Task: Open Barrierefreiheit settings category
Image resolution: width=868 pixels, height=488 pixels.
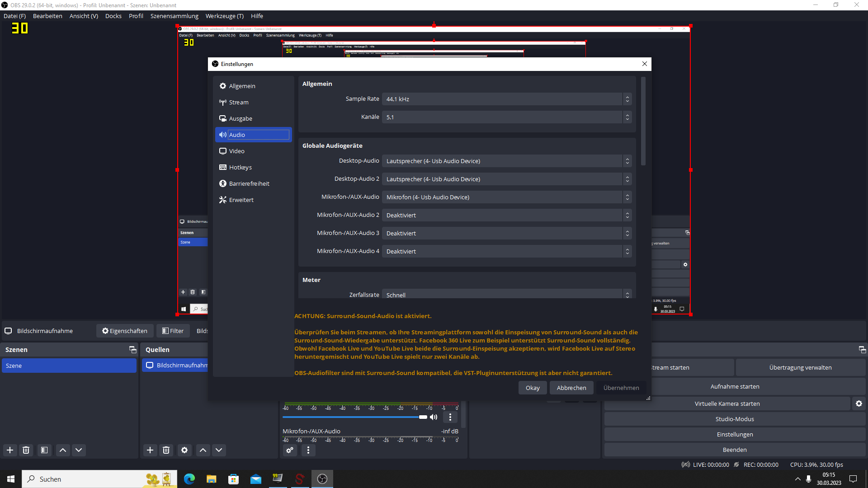Action: point(253,183)
